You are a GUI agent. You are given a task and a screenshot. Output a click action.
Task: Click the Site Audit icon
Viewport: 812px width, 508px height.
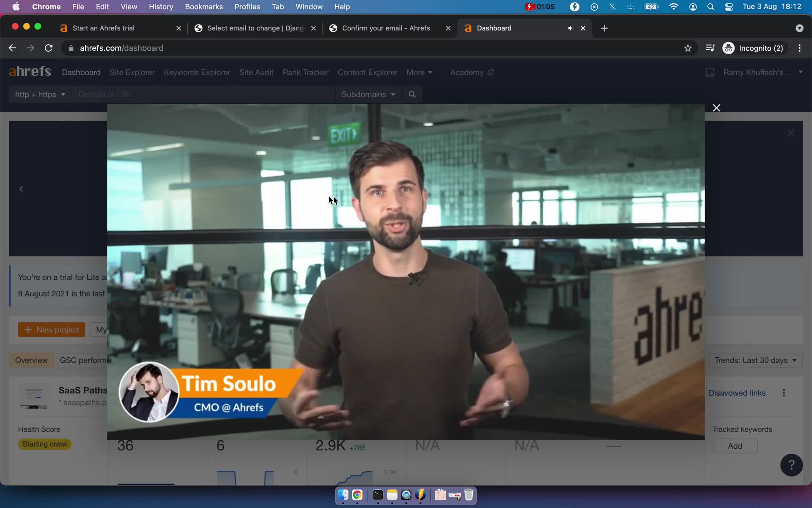257,72
